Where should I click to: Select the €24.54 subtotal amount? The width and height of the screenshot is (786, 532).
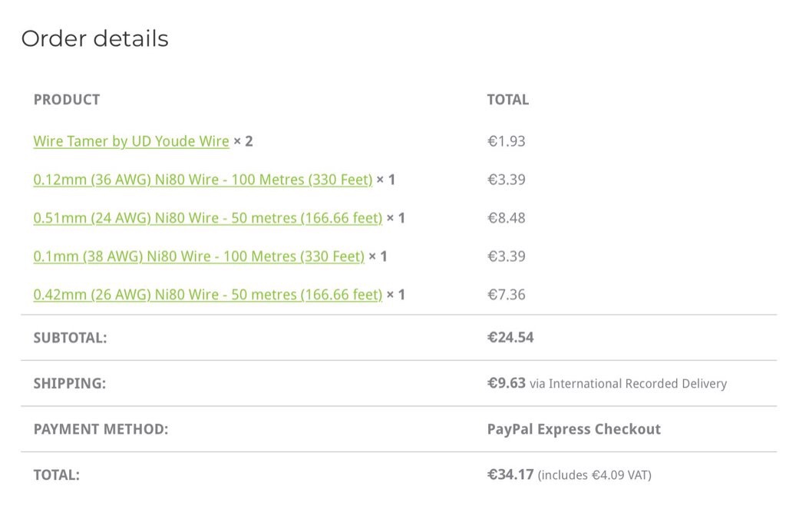point(510,337)
